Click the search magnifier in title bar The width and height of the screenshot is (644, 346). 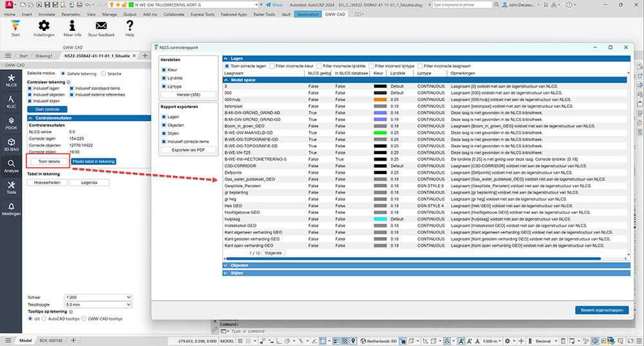pyautogui.click(x=497, y=5)
